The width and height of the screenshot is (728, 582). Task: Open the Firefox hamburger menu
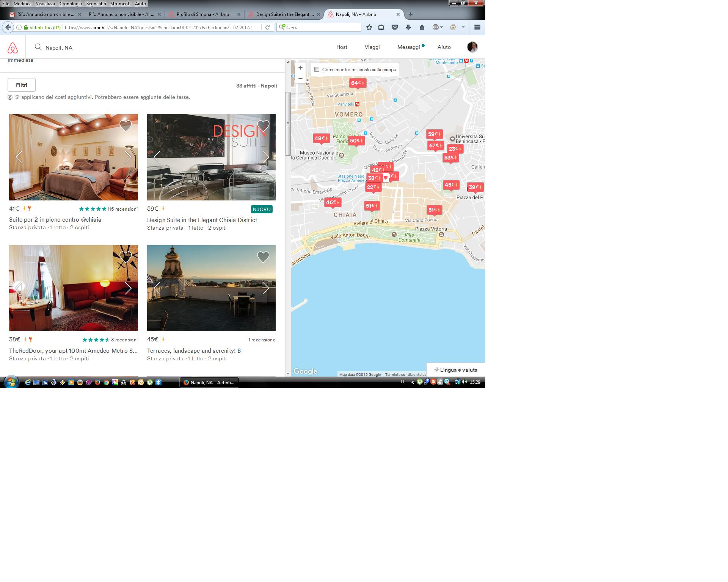pyautogui.click(x=477, y=27)
